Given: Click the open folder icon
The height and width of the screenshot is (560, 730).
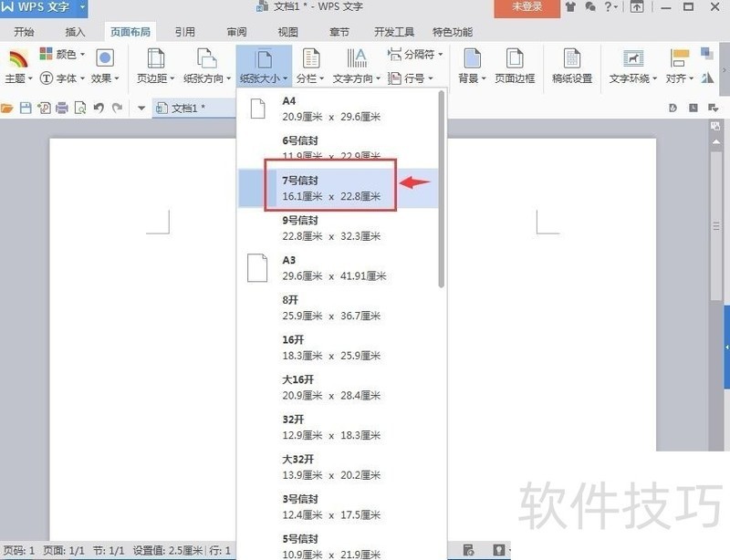Looking at the screenshot, I should pyautogui.click(x=7, y=109).
